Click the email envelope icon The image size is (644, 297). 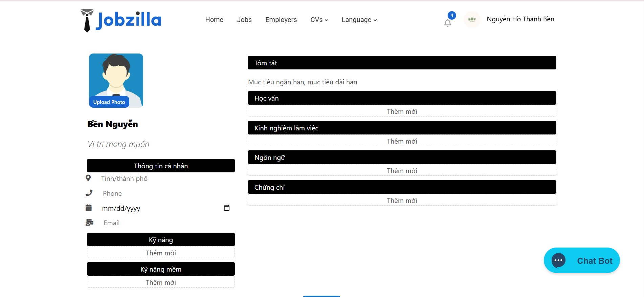(89, 222)
